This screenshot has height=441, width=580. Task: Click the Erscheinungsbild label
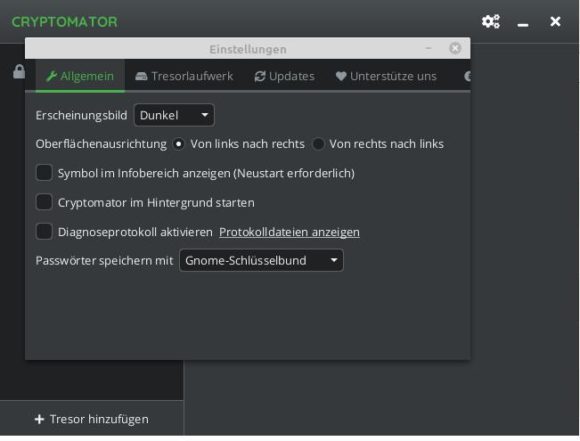pyautogui.click(x=81, y=115)
